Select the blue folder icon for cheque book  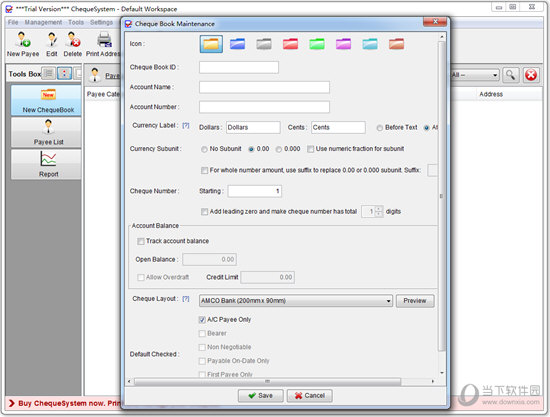click(237, 44)
